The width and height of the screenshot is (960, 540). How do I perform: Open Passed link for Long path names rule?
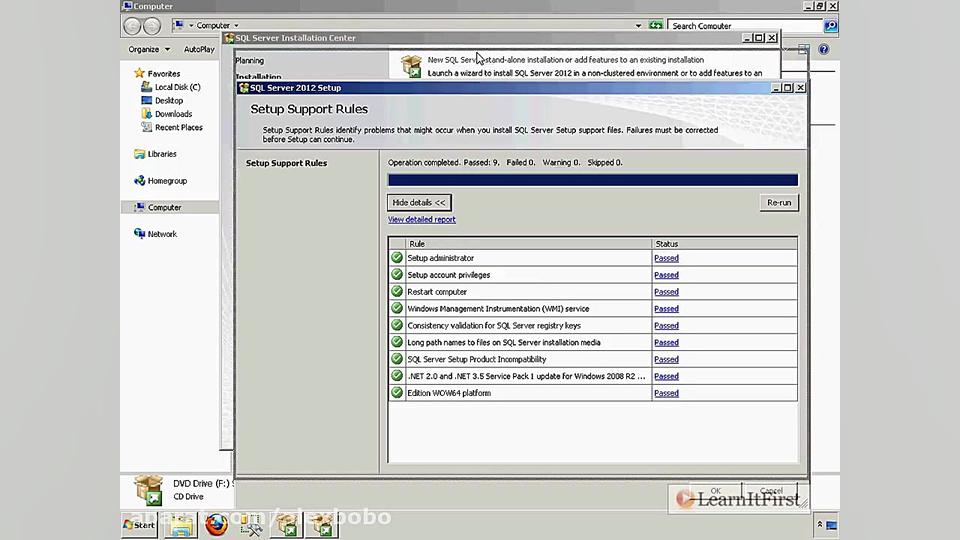(x=666, y=343)
